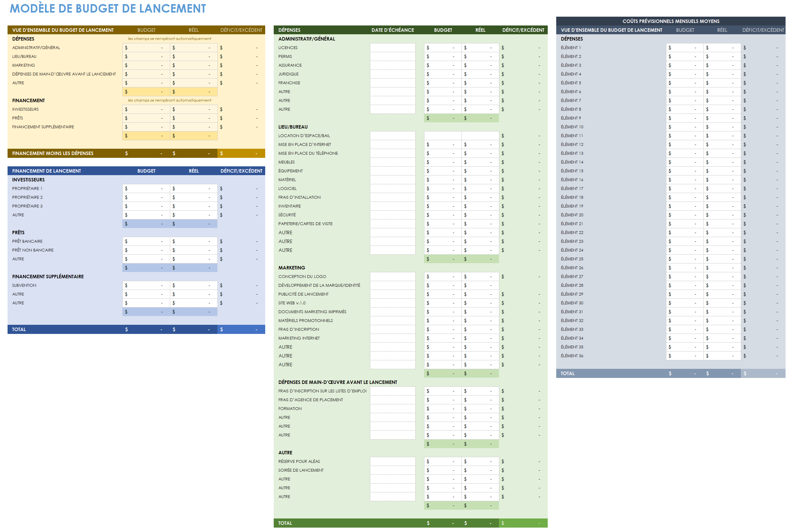This screenshot has height=532, width=795.
Task: Click MISE EN PLACE DU TÉLÉPHONE date cell
Action: [393, 153]
